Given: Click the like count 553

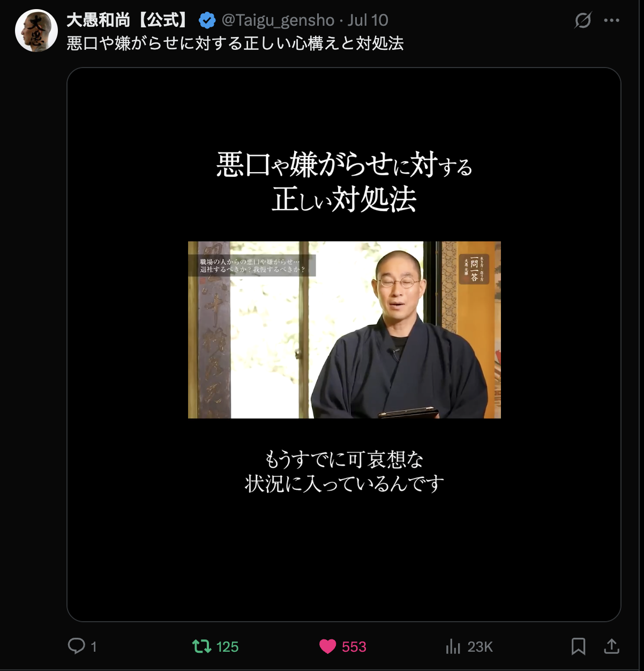Looking at the screenshot, I should pos(354,647).
